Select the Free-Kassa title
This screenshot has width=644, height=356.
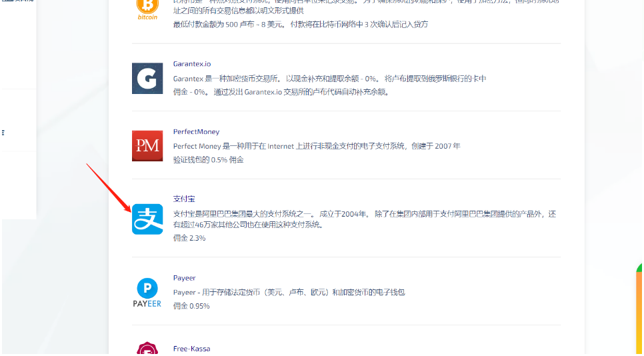point(191,349)
